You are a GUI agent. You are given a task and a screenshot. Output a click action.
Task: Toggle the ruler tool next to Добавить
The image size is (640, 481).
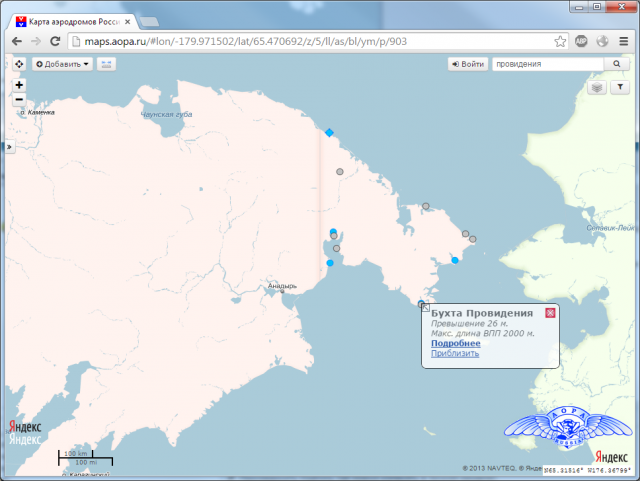point(106,64)
